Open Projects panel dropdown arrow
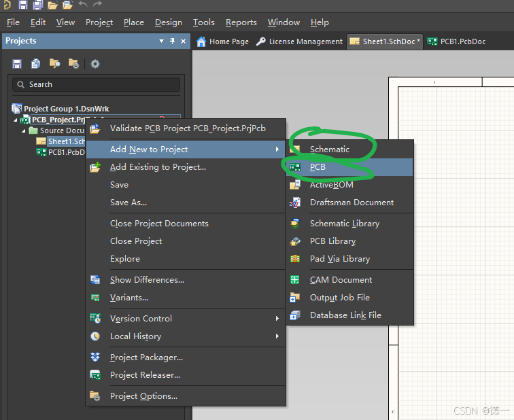This screenshot has width=514, height=420. point(161,41)
